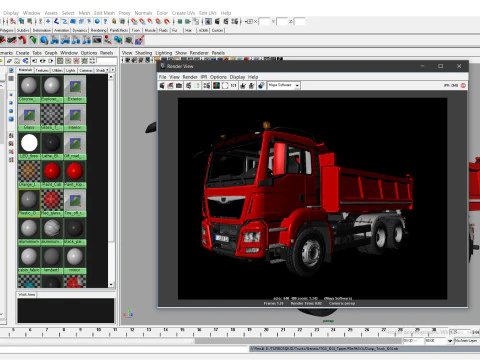The image size is (480, 360).
Task: Click clapperboard render icon in main status line
Action: [217, 21]
